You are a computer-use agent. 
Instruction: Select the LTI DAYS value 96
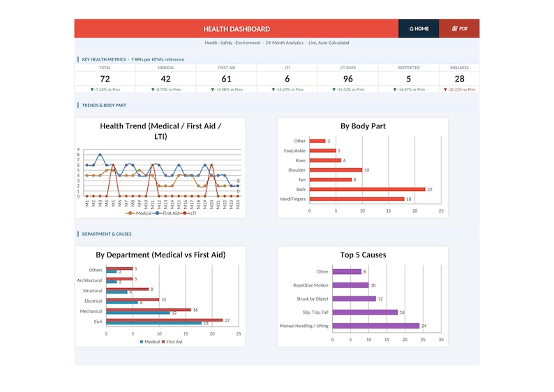coord(348,79)
